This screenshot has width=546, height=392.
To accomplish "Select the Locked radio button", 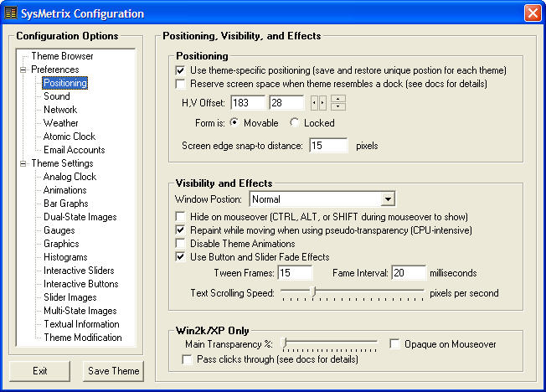I will pyautogui.click(x=295, y=122).
